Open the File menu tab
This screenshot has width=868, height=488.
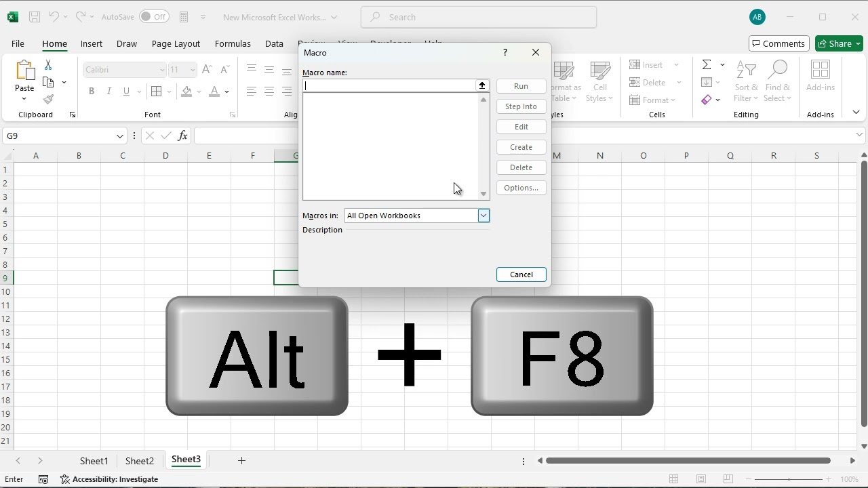click(x=18, y=43)
